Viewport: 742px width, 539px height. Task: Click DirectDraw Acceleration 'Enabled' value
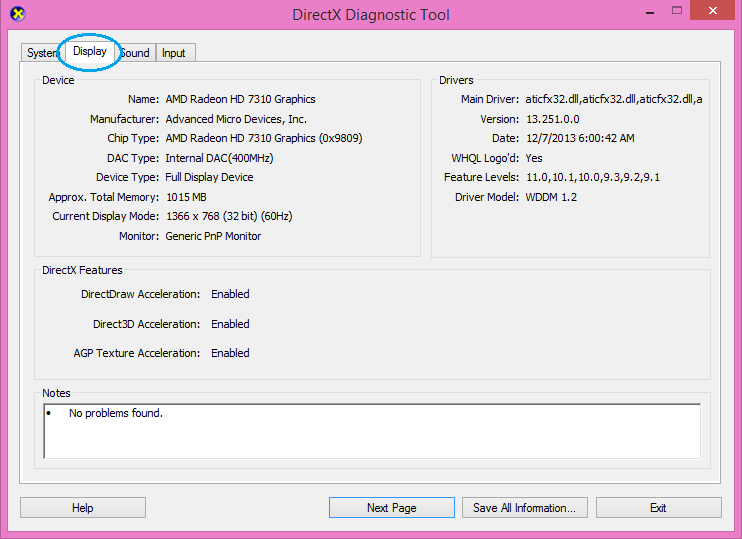click(x=230, y=294)
